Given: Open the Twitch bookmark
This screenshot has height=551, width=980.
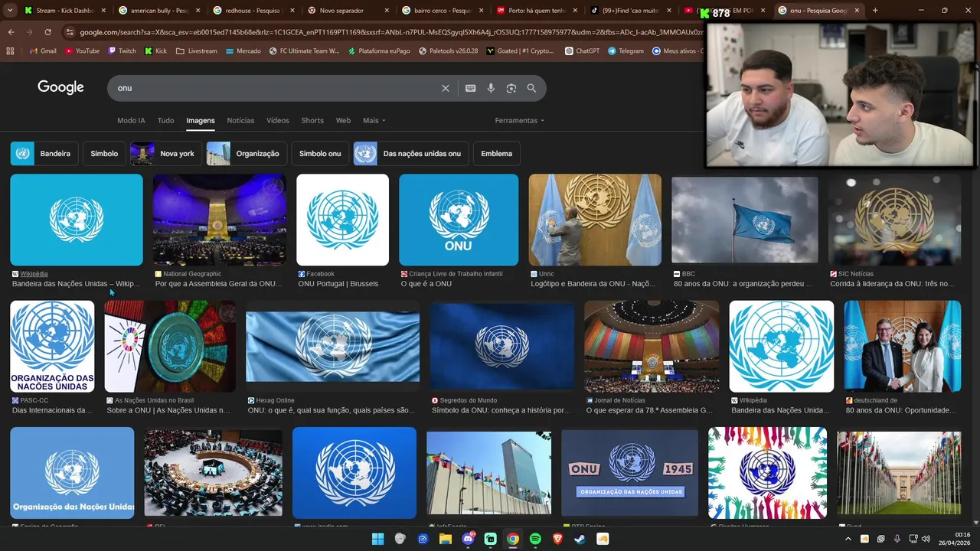Looking at the screenshot, I should [x=122, y=51].
